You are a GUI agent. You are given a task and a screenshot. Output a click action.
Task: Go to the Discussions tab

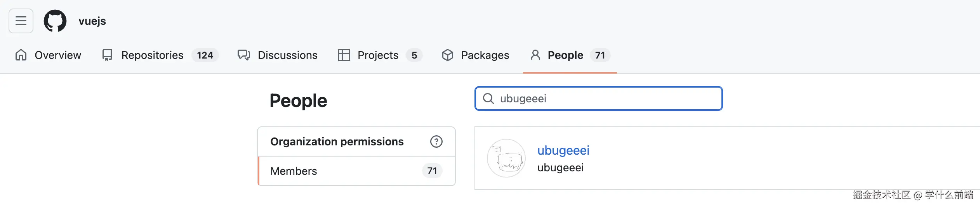[287, 55]
